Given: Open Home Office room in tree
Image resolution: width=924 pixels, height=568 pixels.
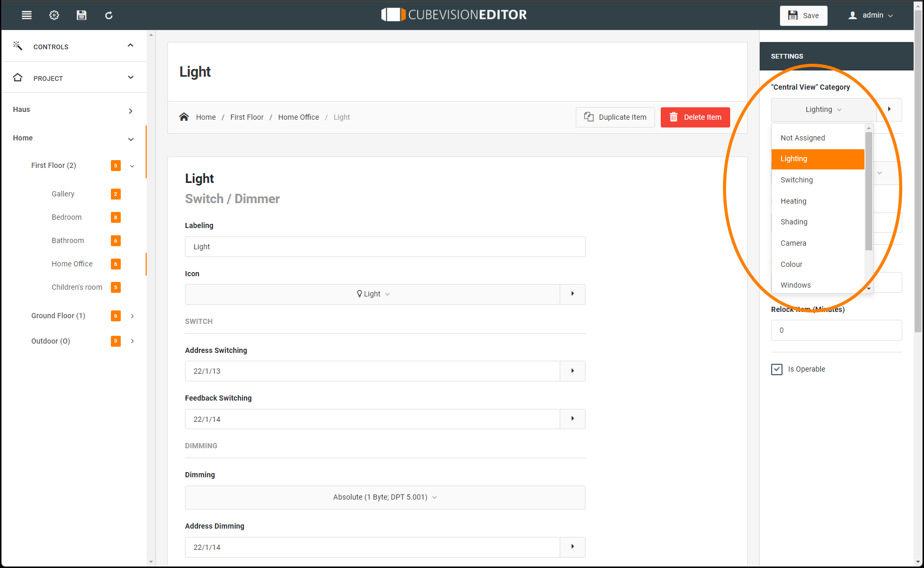Looking at the screenshot, I should [72, 264].
